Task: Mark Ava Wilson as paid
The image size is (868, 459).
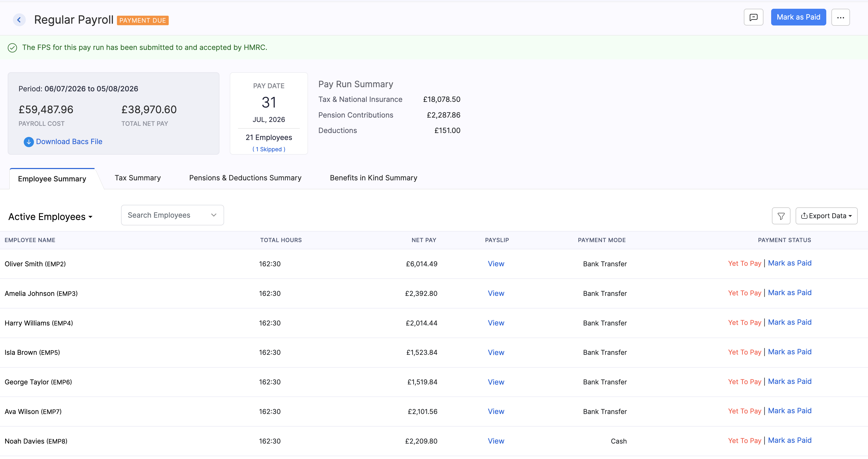Action: (x=789, y=411)
